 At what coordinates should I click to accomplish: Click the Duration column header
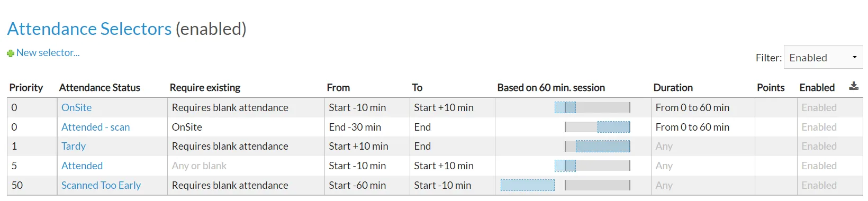point(673,87)
